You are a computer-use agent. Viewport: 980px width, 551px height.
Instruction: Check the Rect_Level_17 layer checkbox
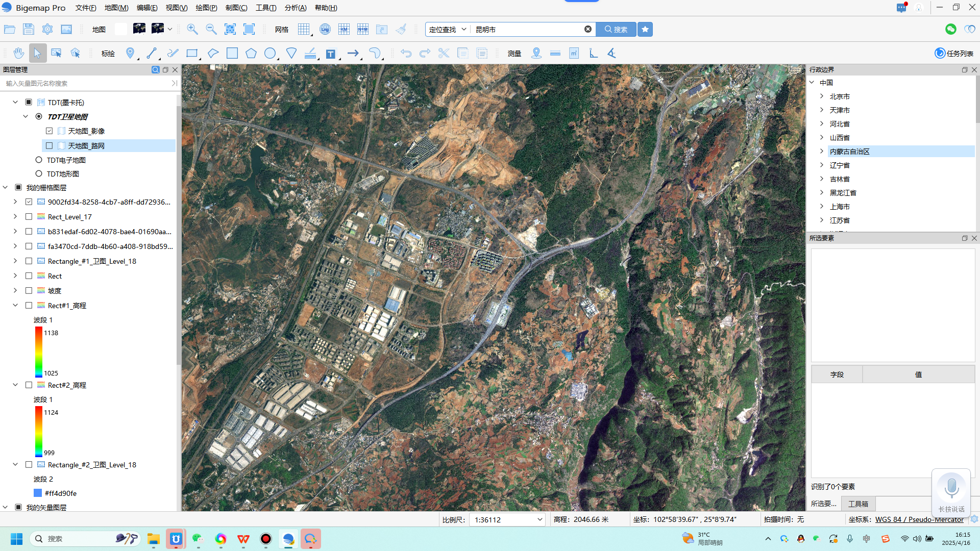pyautogui.click(x=29, y=216)
